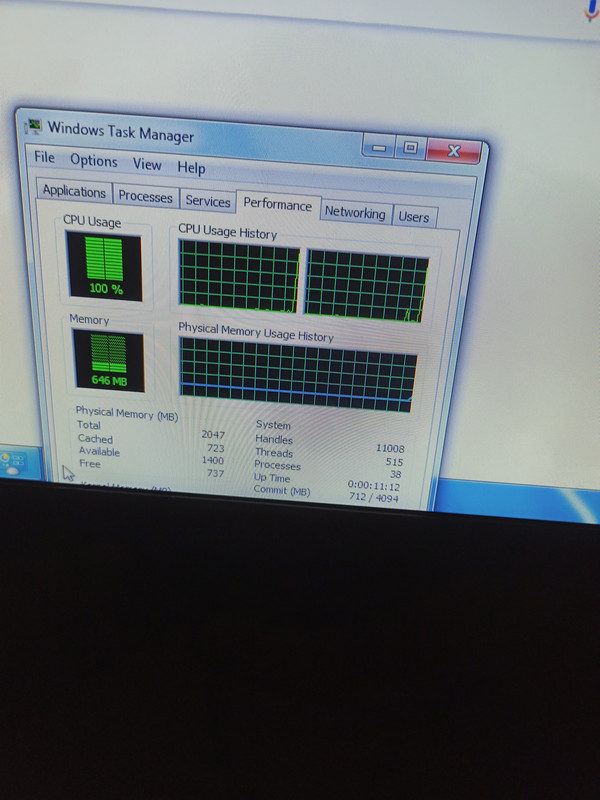This screenshot has height=800, width=600.
Task: Close the Windows Task Manager window
Action: point(454,151)
